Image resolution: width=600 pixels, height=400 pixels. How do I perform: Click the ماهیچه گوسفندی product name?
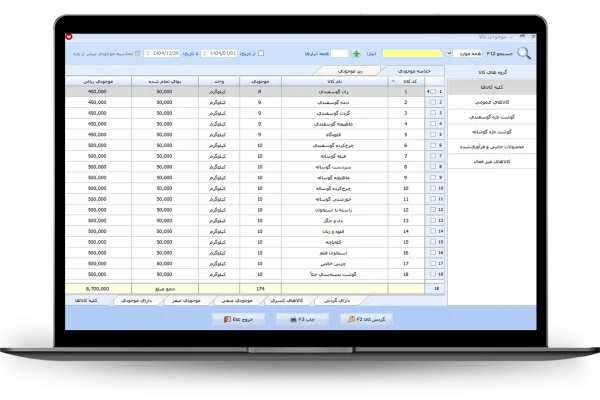point(333,124)
